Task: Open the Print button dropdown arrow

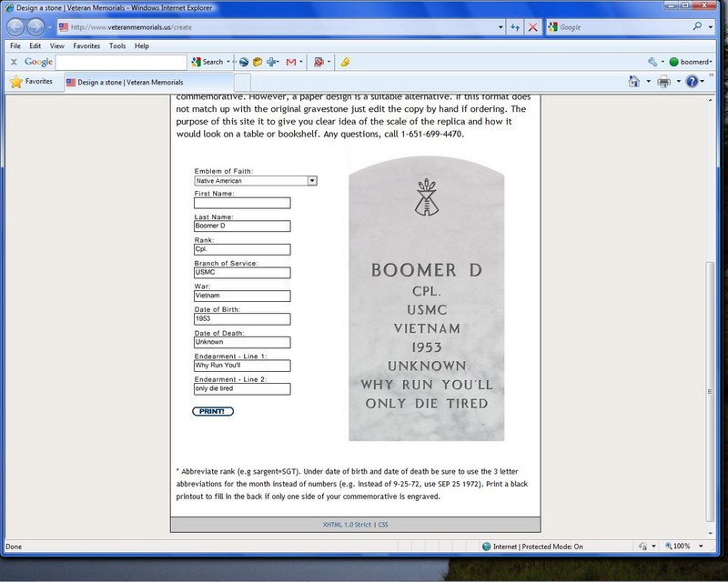Action: (678, 82)
